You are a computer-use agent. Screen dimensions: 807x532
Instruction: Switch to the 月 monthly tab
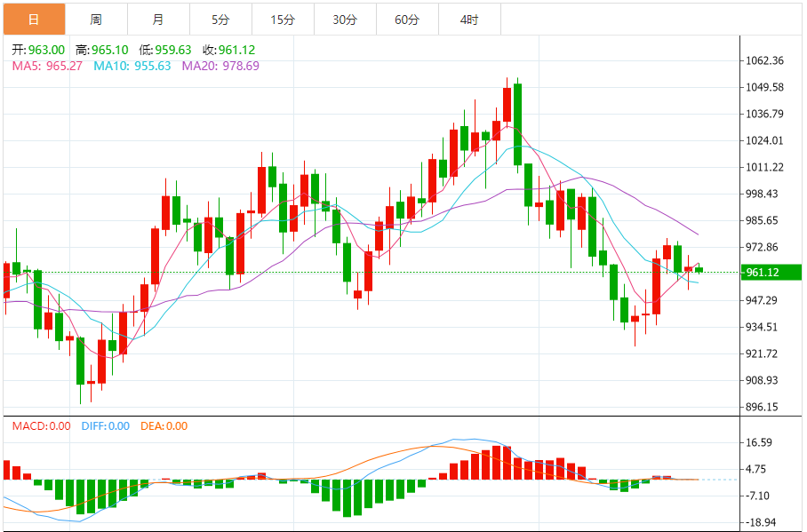click(x=158, y=20)
